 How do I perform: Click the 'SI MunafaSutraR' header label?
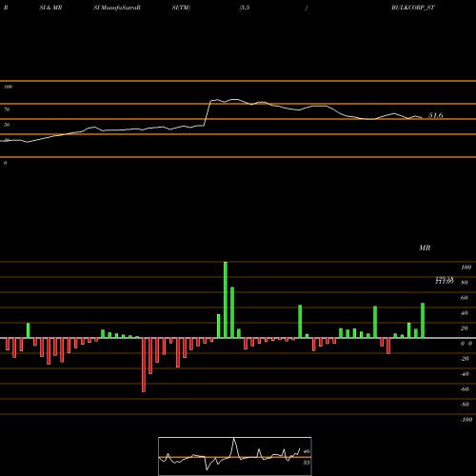[117, 8]
